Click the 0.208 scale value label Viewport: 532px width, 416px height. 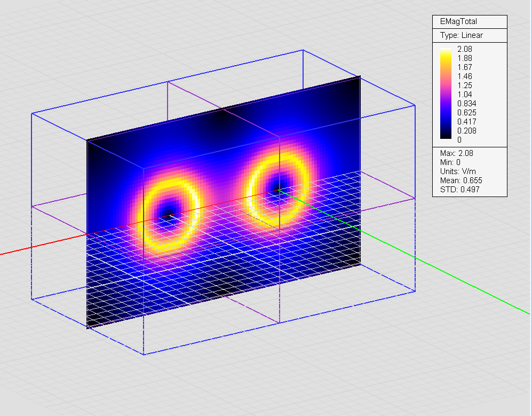(x=466, y=131)
